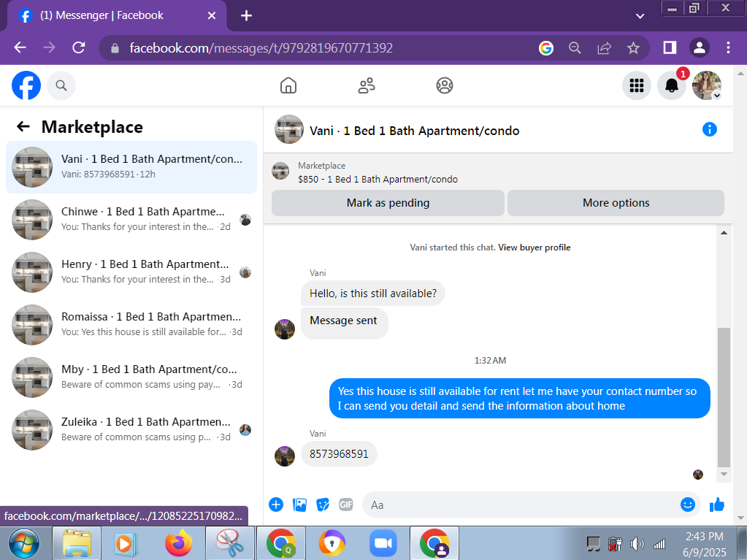Click Vani's avatar beside 8573968591 message
The width and height of the screenshot is (747, 560).
[284, 456]
